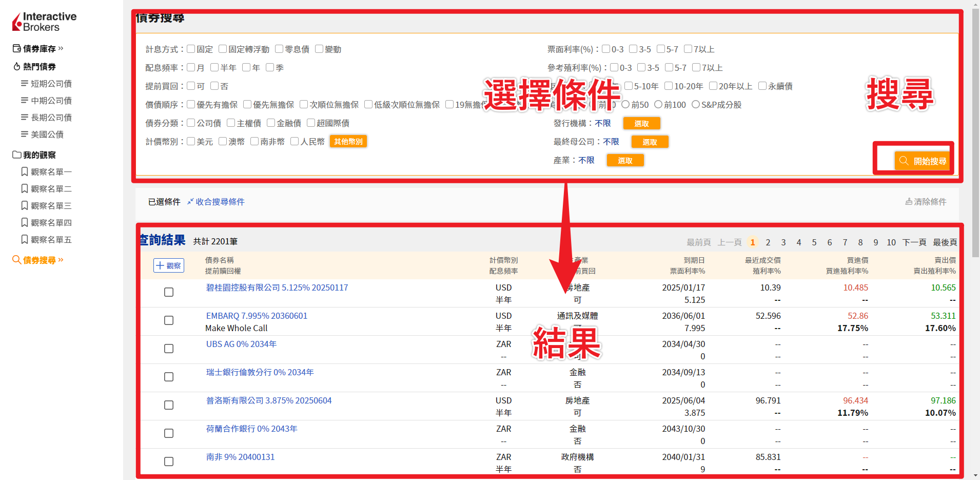Check 人民幣 currency

295,141
